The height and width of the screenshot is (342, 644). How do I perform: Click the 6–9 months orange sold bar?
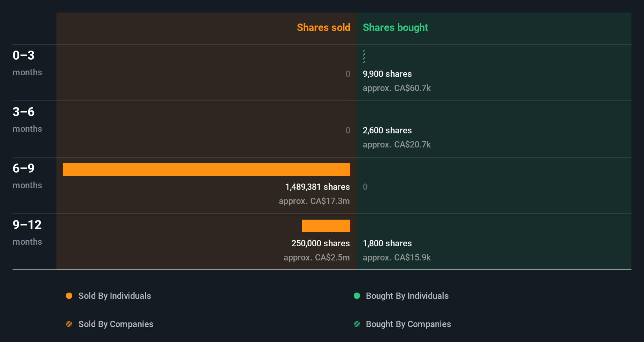point(206,169)
